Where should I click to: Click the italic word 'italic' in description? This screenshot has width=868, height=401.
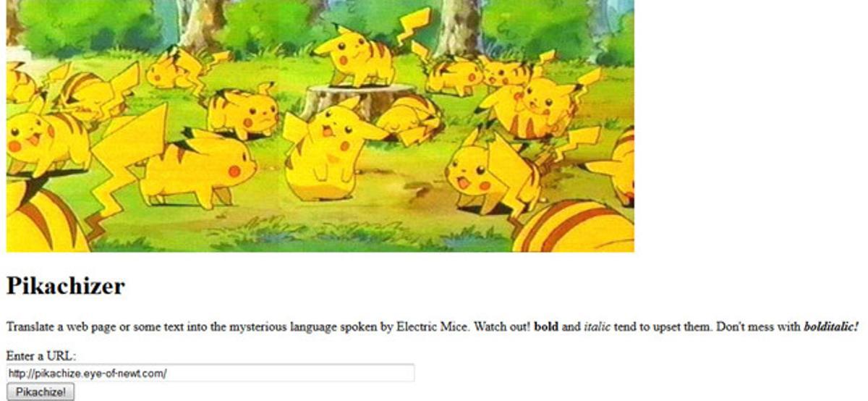pyautogui.click(x=597, y=327)
